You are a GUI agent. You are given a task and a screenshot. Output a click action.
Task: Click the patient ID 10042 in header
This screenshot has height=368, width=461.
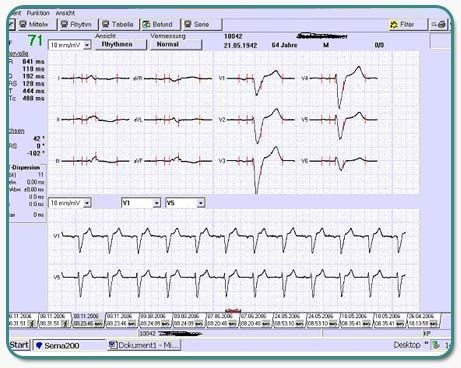point(233,36)
